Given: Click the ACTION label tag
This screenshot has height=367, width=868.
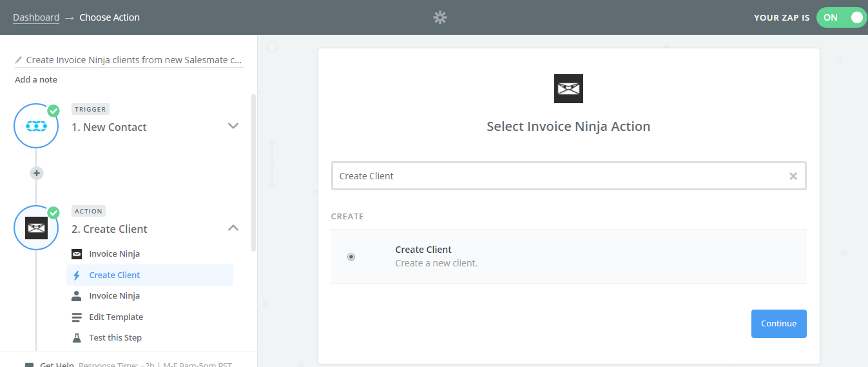Looking at the screenshot, I should 88,211.
